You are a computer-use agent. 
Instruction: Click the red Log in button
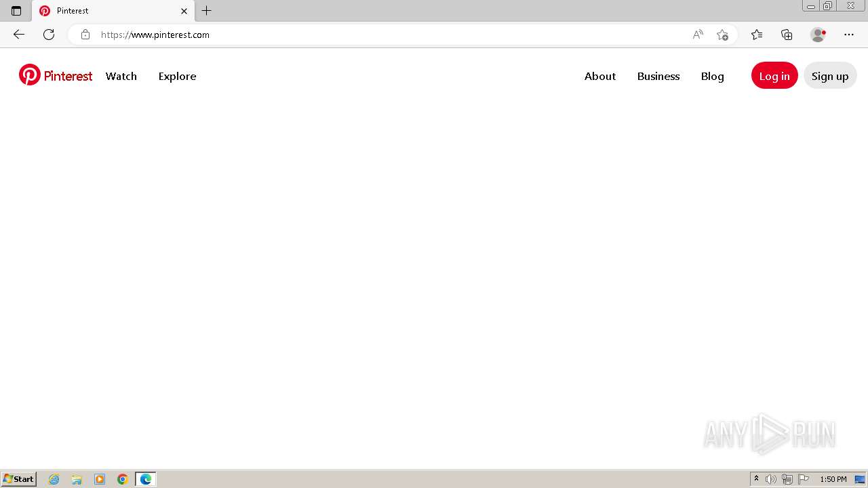[774, 76]
